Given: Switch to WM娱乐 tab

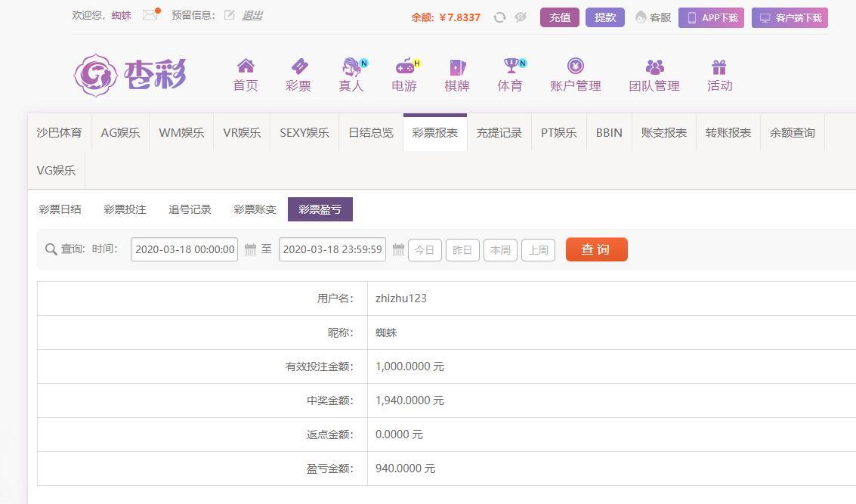Looking at the screenshot, I should point(181,133).
